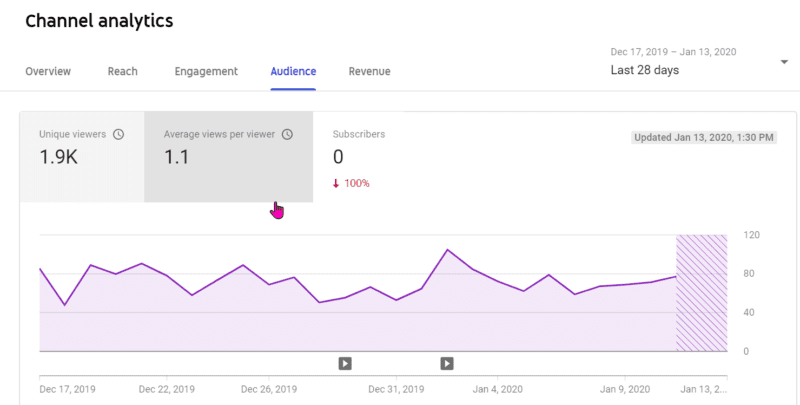Click the Dec 22, 2019 axis label
This screenshot has width=800, height=405.
click(167, 390)
